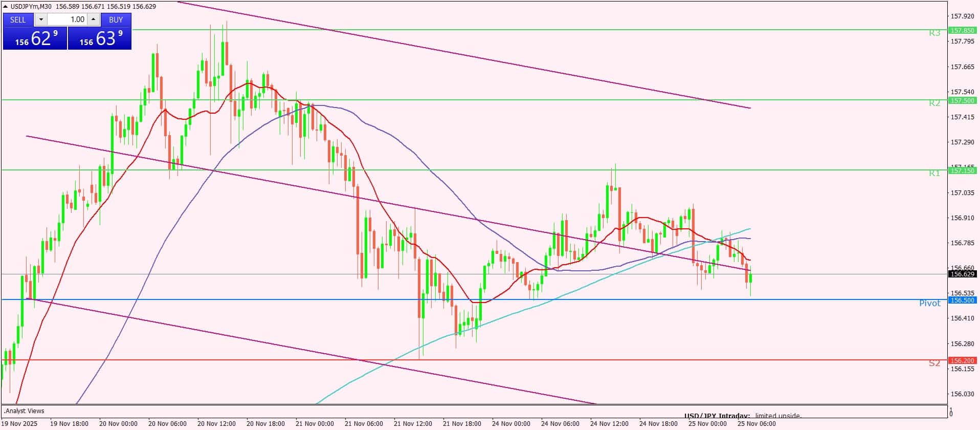
Task: Click the 157.795 price axis value
Action: (962, 41)
